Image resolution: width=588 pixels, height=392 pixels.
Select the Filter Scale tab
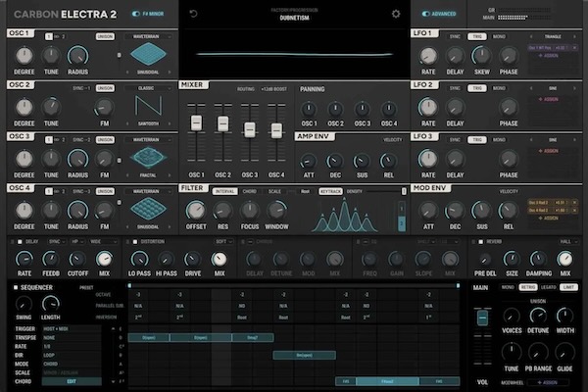[x=274, y=191]
